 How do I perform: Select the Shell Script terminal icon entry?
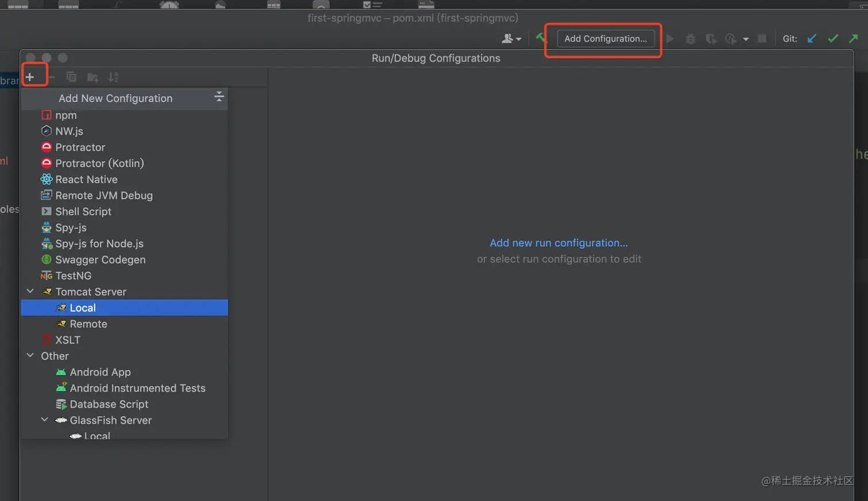pyautogui.click(x=125, y=211)
